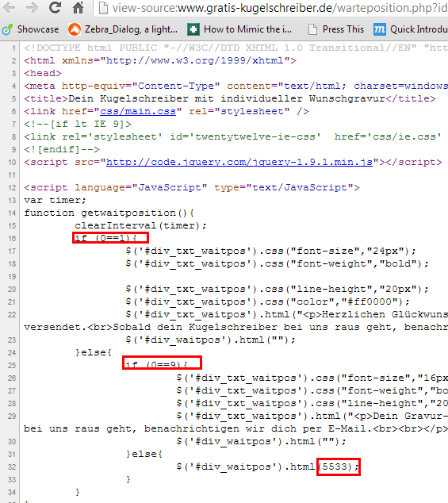
Task: Reload the page with the refresh icon
Action: click(x=55, y=7)
